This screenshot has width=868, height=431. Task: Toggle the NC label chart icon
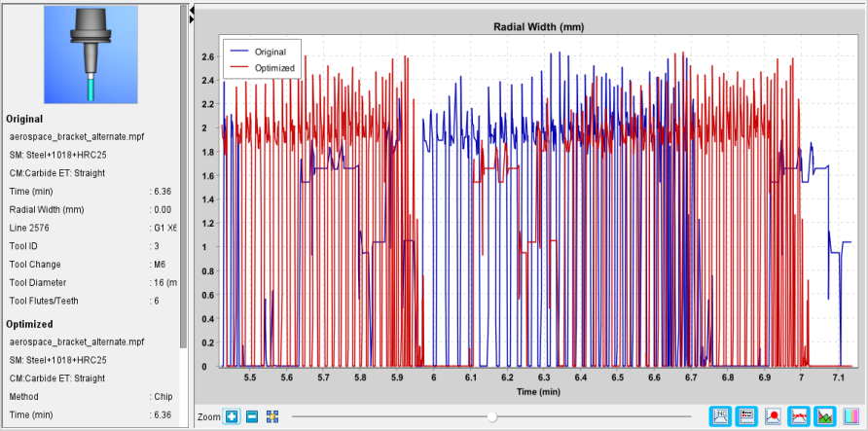(x=721, y=416)
